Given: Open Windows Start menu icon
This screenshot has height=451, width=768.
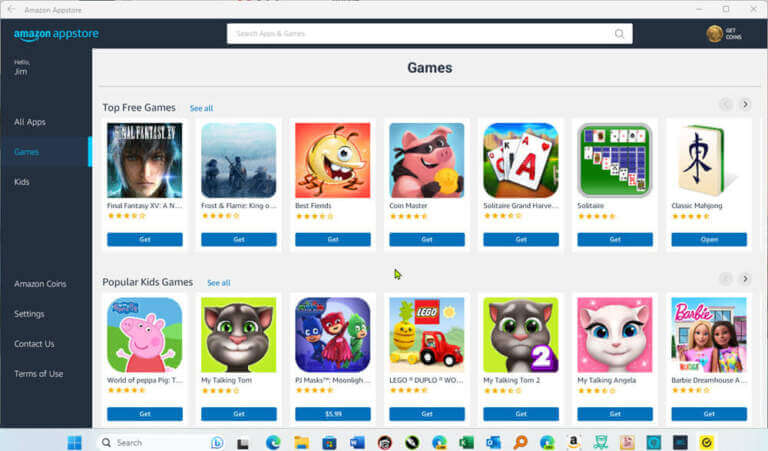Looking at the screenshot, I should tap(74, 443).
